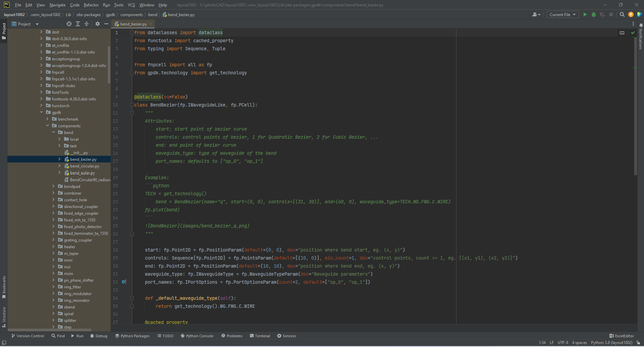Collapse the bend folder in tree
The image size is (644, 347).
[x=54, y=132]
